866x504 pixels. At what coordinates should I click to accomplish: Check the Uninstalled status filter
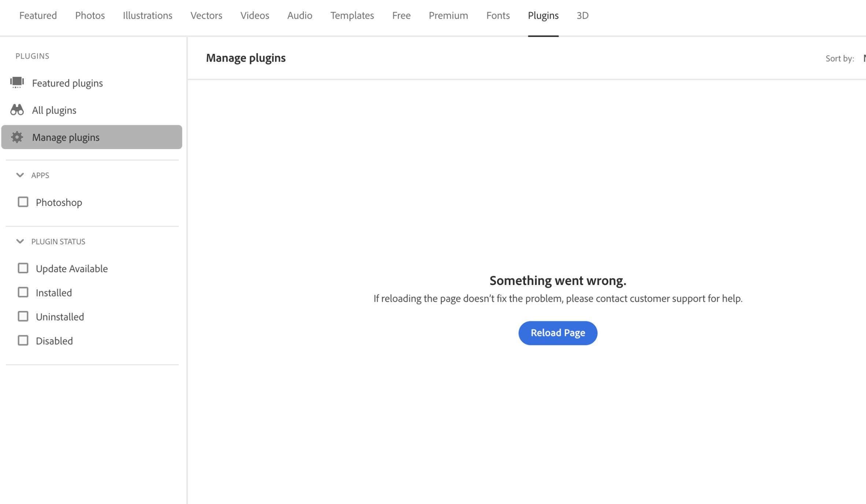(23, 316)
